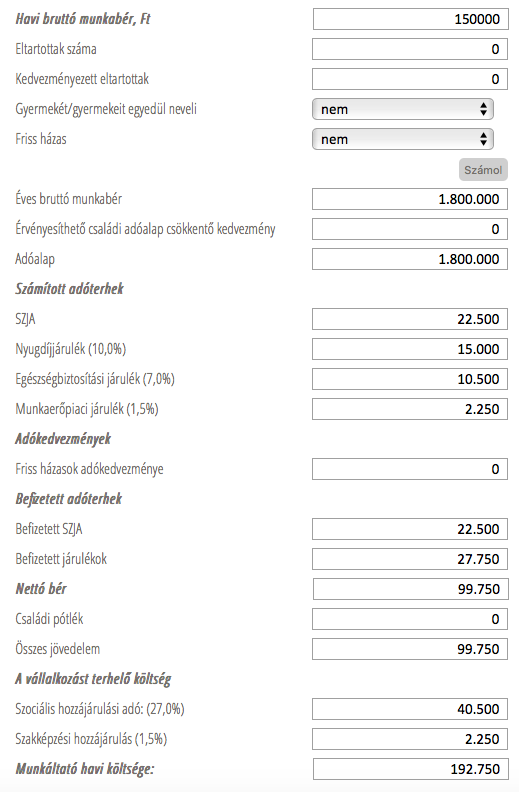Click the Családi pótlék field

pyautogui.click(x=409, y=619)
